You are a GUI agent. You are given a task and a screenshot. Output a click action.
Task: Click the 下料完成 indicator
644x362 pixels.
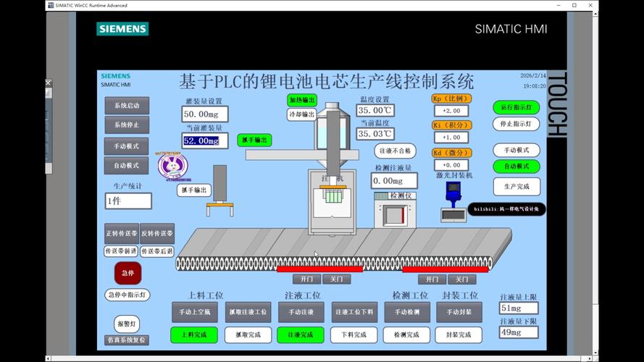[354, 335]
